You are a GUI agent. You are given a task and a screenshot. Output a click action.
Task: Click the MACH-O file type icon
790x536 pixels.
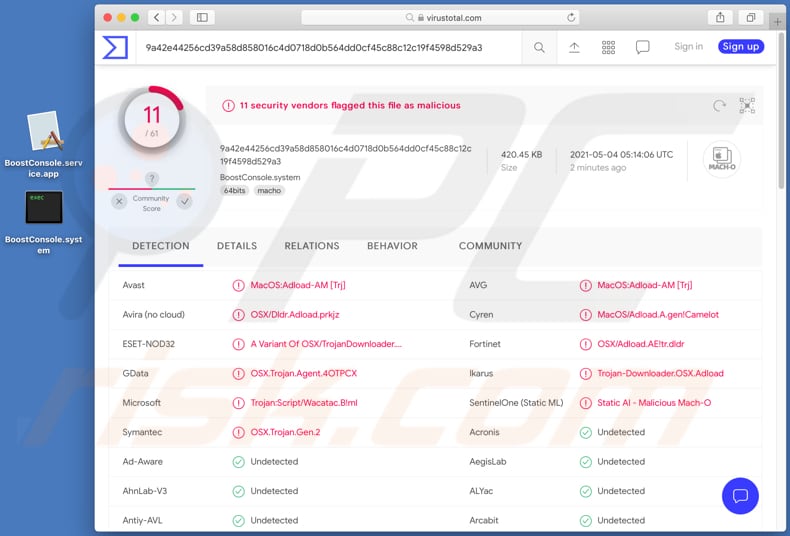721,159
